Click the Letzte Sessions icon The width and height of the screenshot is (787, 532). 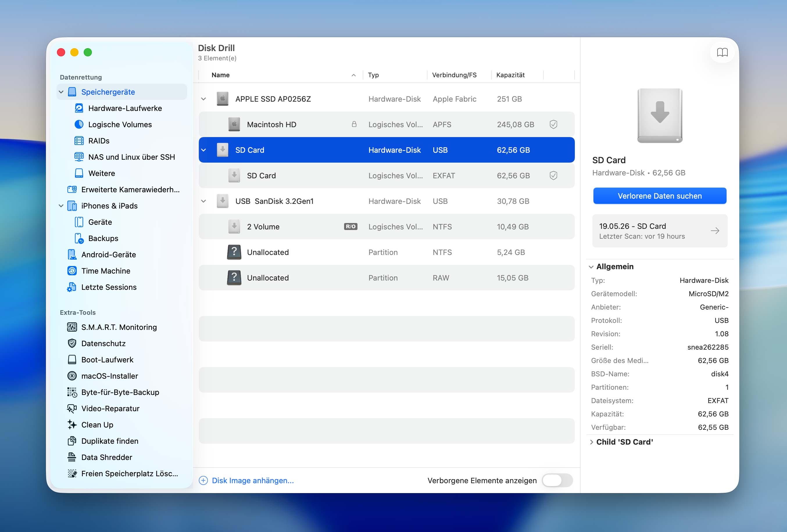pos(72,287)
